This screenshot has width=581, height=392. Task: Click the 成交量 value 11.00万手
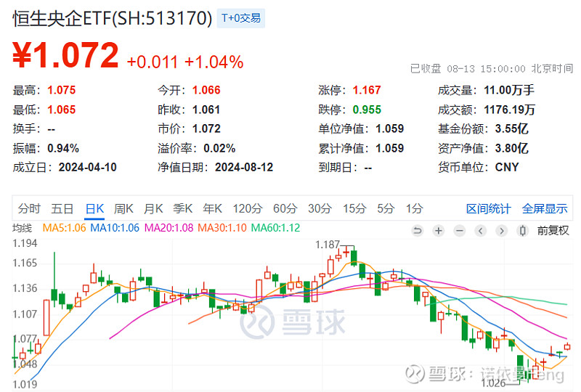509,90
